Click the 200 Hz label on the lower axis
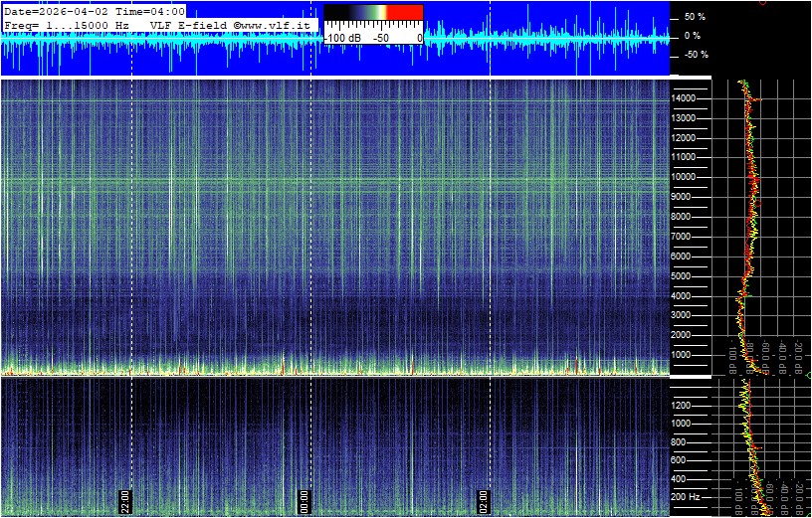 688,496
